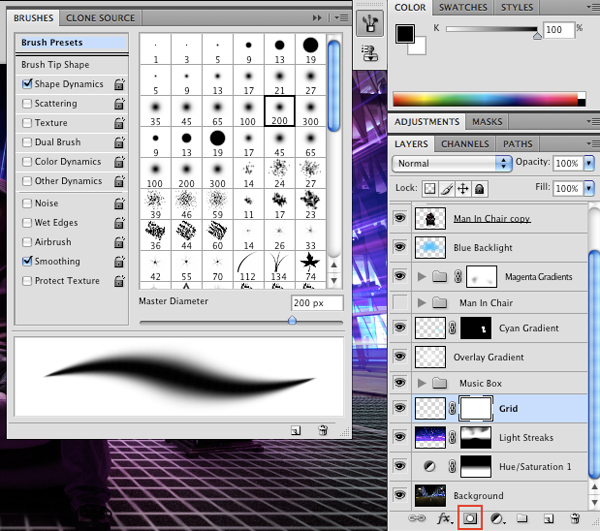This screenshot has width=600, height=531.
Task: Click the Add layer mask icon
Action: pos(470,518)
